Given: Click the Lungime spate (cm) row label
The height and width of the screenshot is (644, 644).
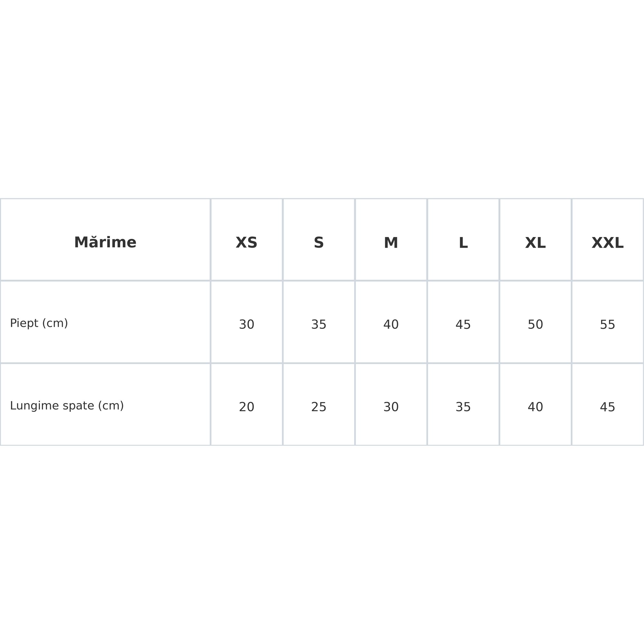Looking at the screenshot, I should [67, 406].
